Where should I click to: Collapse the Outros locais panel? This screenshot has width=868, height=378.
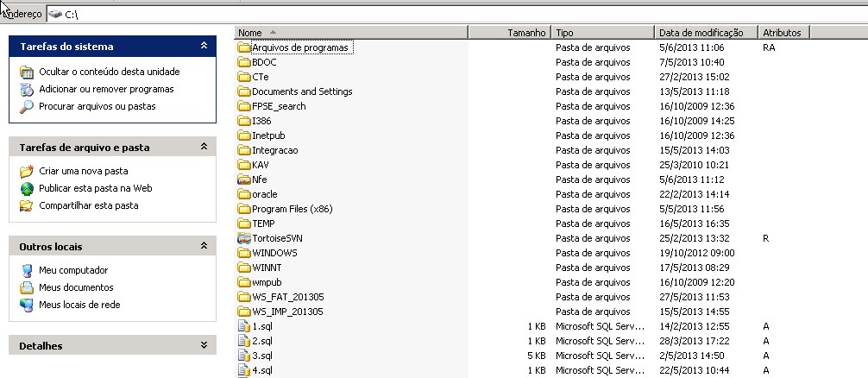pos(204,246)
